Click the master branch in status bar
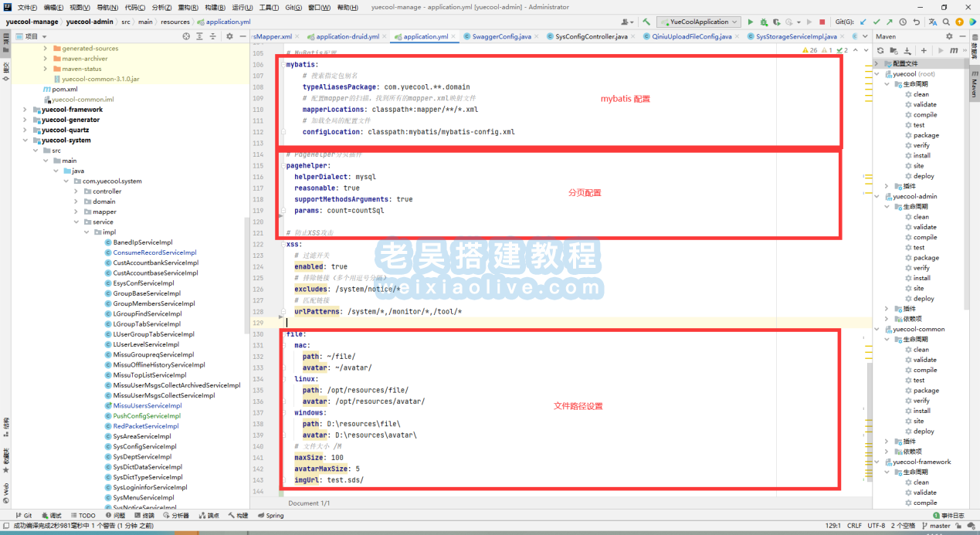 (935, 526)
